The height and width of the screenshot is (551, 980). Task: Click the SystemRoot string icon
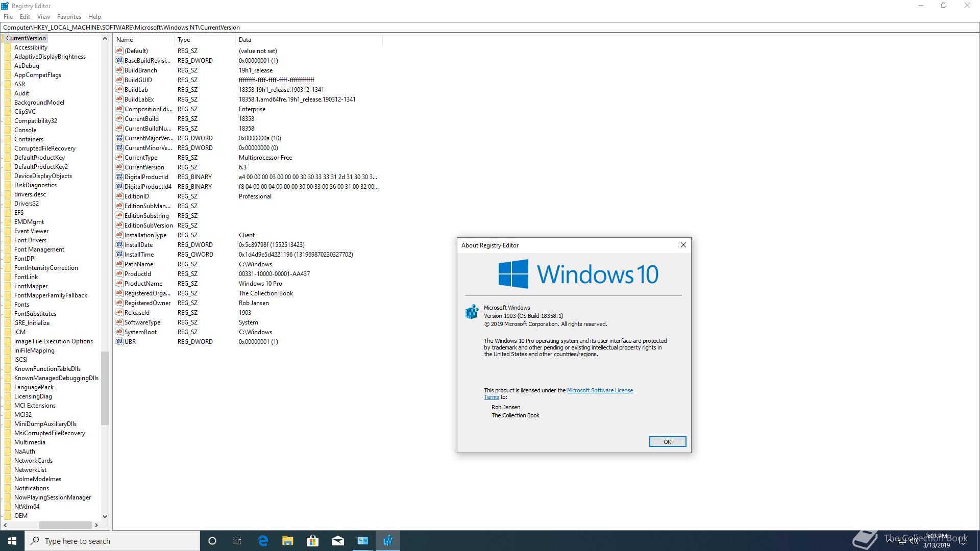coord(119,332)
